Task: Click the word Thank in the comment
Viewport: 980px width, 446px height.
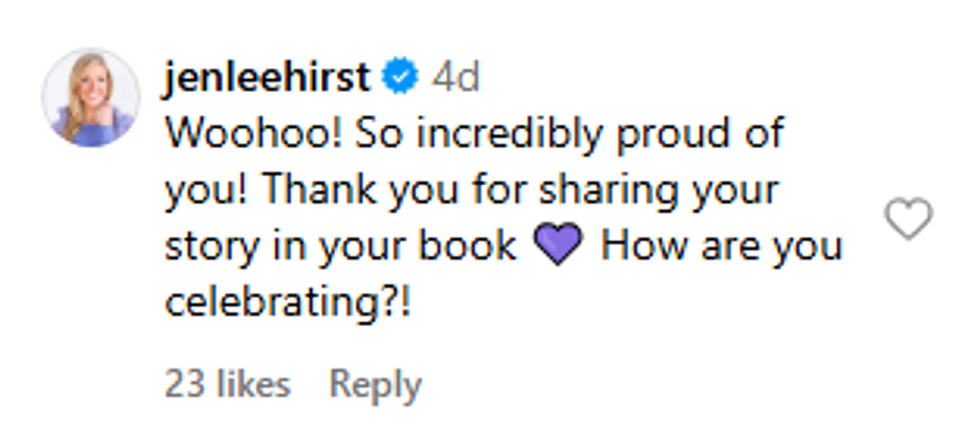Action: pyautogui.click(x=314, y=190)
